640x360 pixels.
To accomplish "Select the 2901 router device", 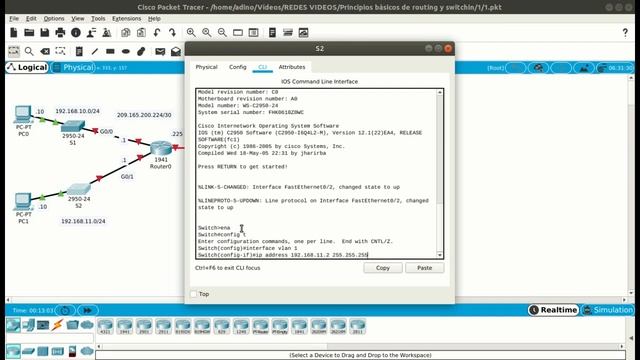I will pos(144,327).
